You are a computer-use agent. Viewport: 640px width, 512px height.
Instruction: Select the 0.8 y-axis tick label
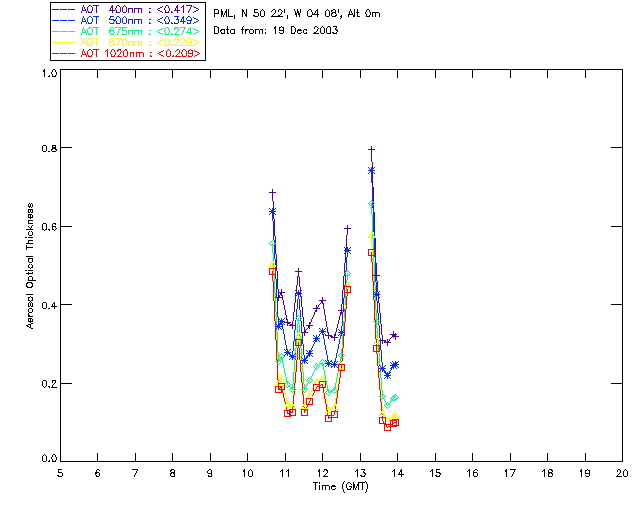[49, 148]
